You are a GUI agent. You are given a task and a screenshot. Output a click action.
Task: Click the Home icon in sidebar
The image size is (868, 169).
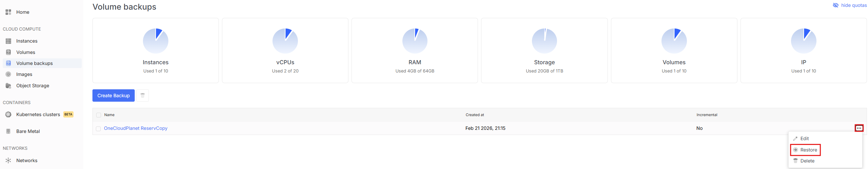[8, 12]
